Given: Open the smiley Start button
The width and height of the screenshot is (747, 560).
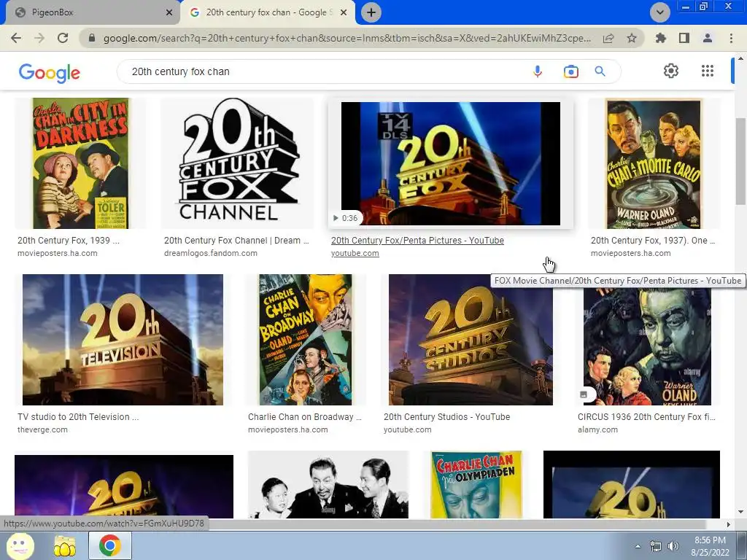Looking at the screenshot, I should (x=20, y=545).
